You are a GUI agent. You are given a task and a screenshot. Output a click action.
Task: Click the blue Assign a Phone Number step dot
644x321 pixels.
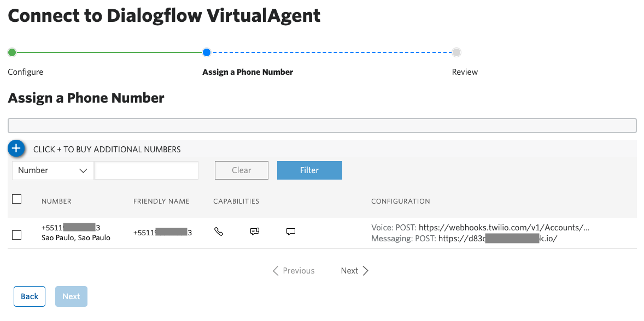(x=206, y=52)
